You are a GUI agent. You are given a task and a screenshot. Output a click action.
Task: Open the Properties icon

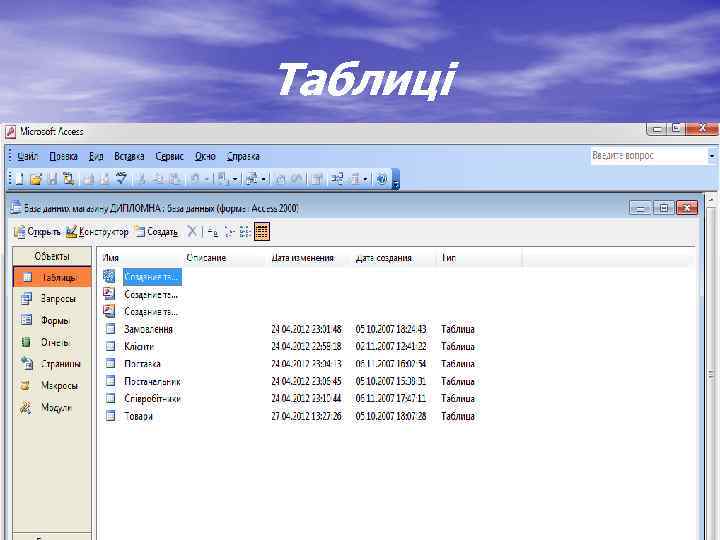316,179
